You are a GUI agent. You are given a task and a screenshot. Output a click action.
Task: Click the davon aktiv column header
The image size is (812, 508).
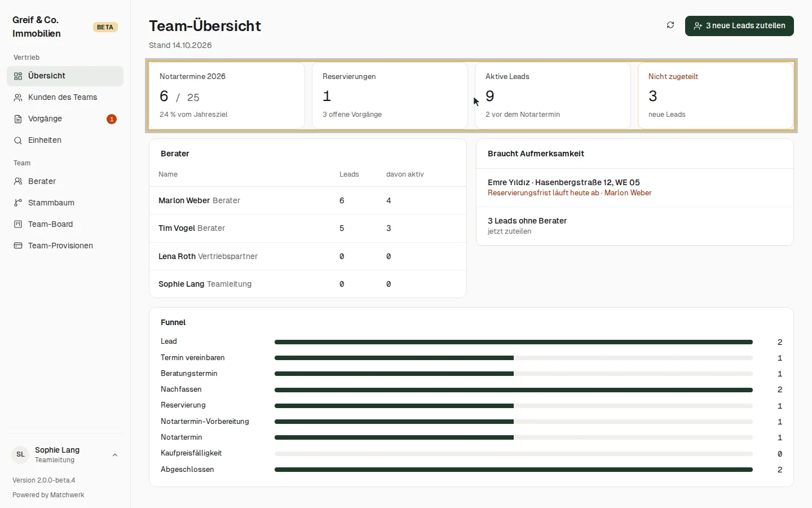[x=405, y=174]
